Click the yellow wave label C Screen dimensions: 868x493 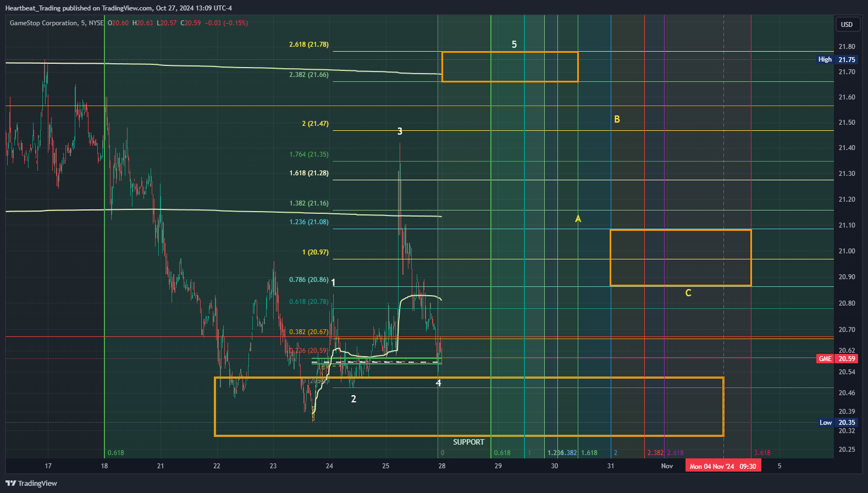tap(688, 293)
